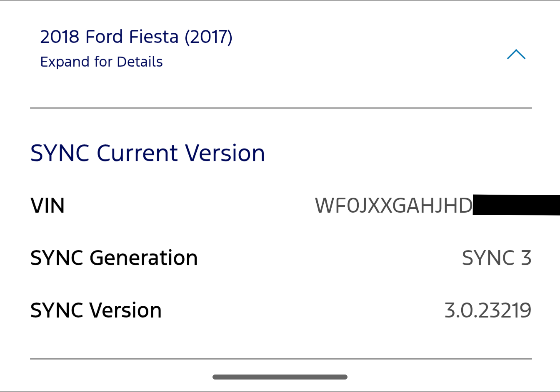The height and width of the screenshot is (392, 560).
Task: Tap the 2018 year in the vehicle title
Action: (60, 37)
